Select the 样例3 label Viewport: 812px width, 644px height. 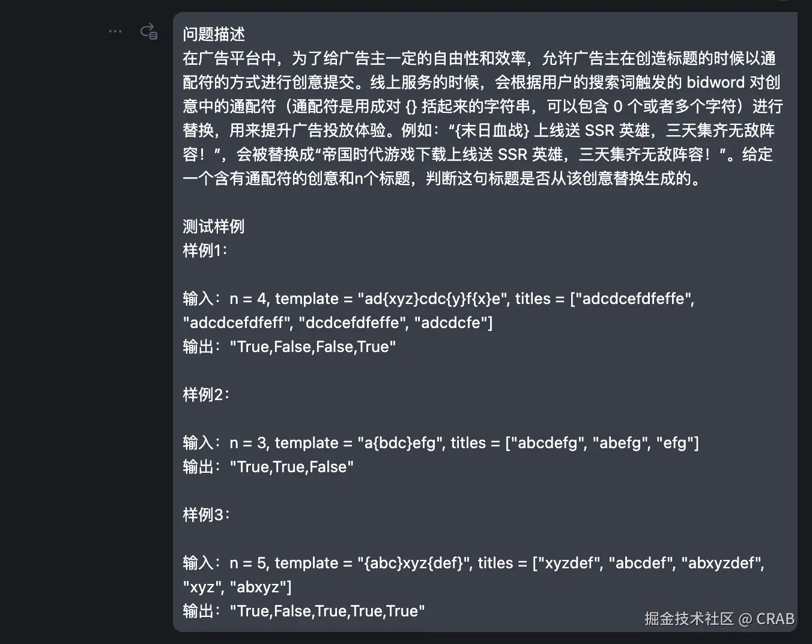point(204,514)
